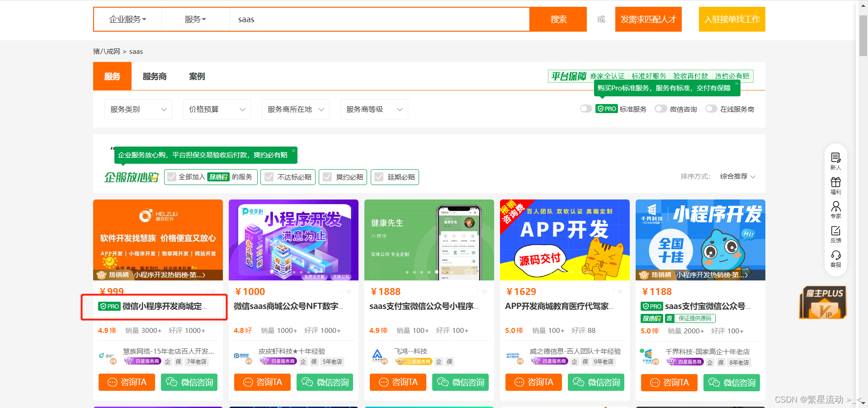Click the 猪八戒网 breadcrumb link
The width and height of the screenshot is (868, 408).
tap(107, 52)
